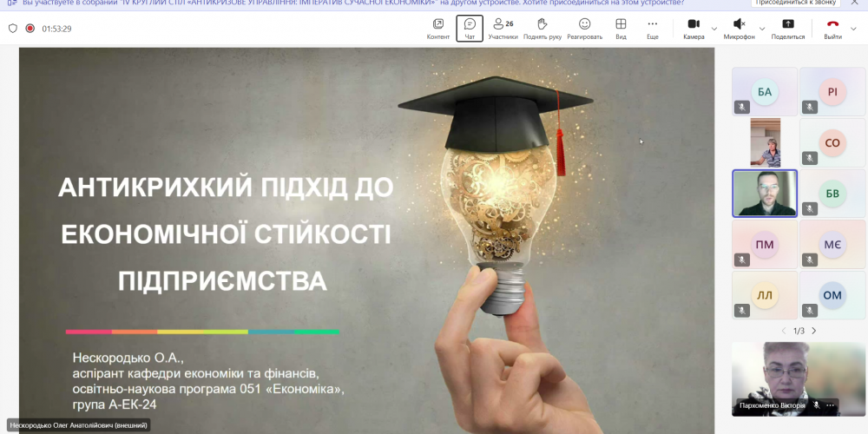The width and height of the screenshot is (868, 434).
Task: Show the Участники list with 26 people
Action: 503,29
